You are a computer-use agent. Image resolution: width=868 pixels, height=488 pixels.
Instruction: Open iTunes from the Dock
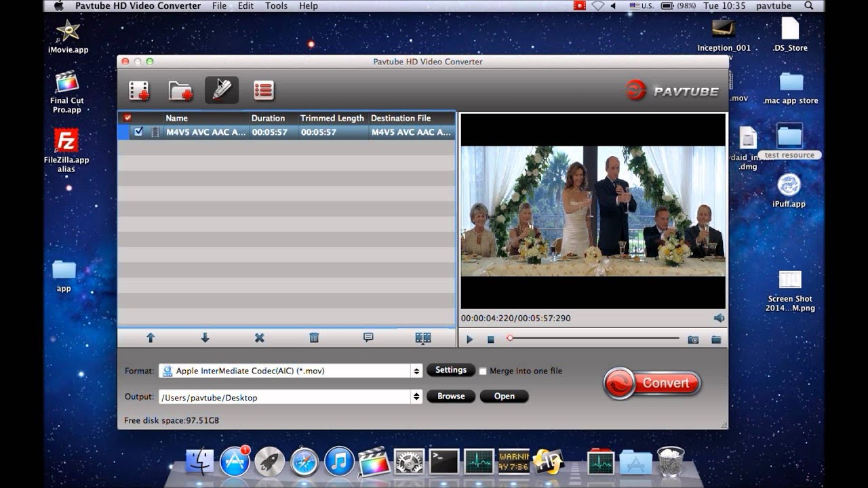[339, 462]
